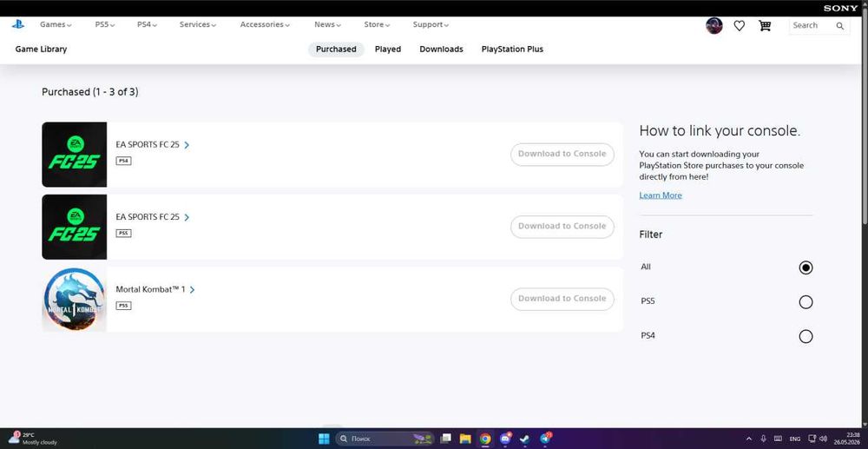Open the wishlist heart icon
Viewport: 868px width, 449px height.
point(739,25)
